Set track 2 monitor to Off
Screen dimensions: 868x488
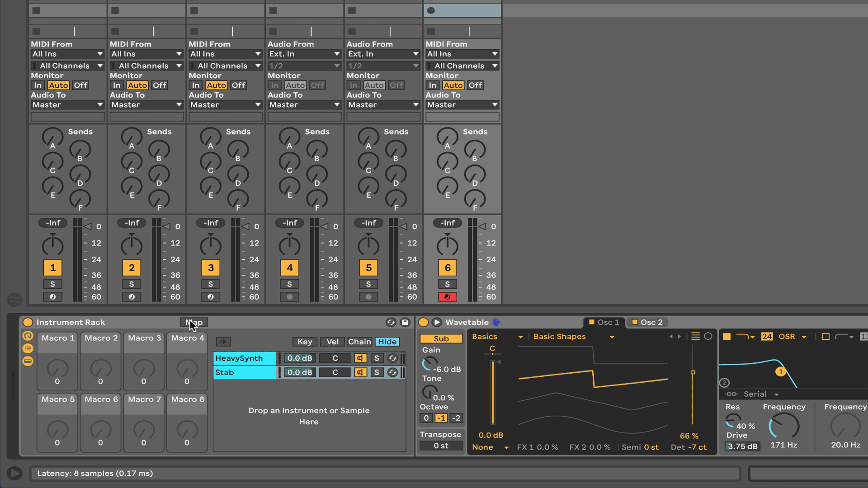coord(160,85)
